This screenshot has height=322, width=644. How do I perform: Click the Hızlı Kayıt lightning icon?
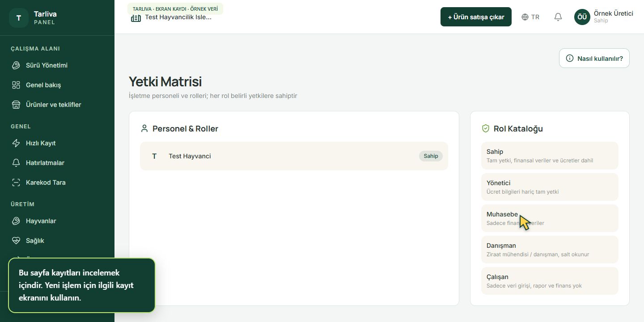coord(16,143)
